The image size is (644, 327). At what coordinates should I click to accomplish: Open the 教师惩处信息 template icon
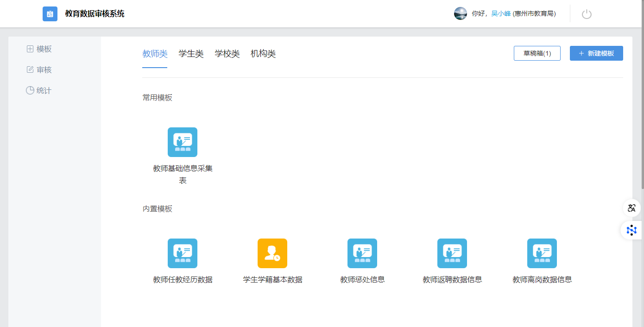pos(362,253)
